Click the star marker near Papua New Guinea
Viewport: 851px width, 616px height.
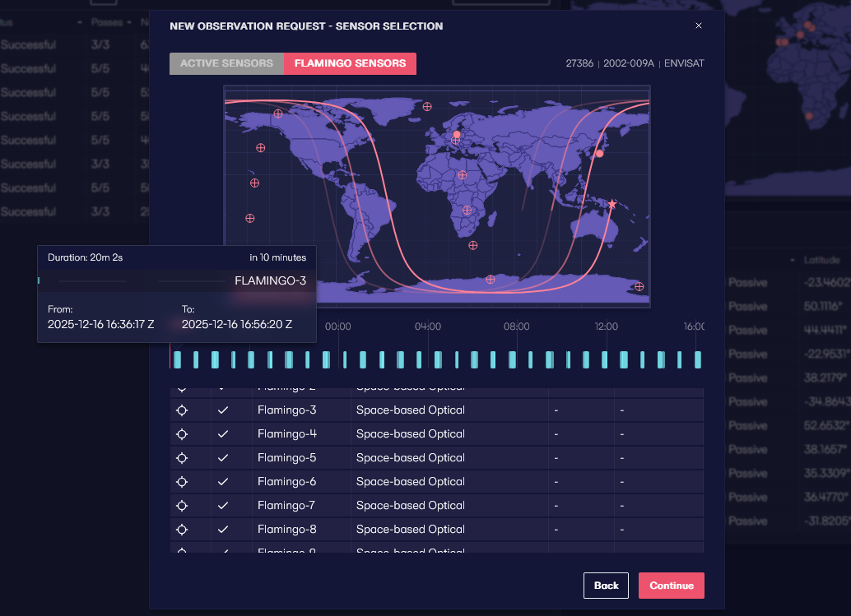[612, 205]
